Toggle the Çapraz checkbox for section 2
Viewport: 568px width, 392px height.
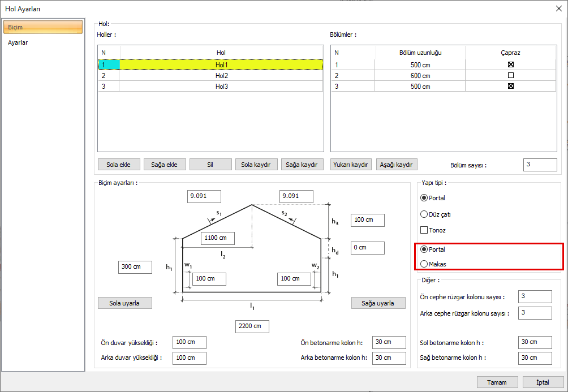tap(510, 75)
